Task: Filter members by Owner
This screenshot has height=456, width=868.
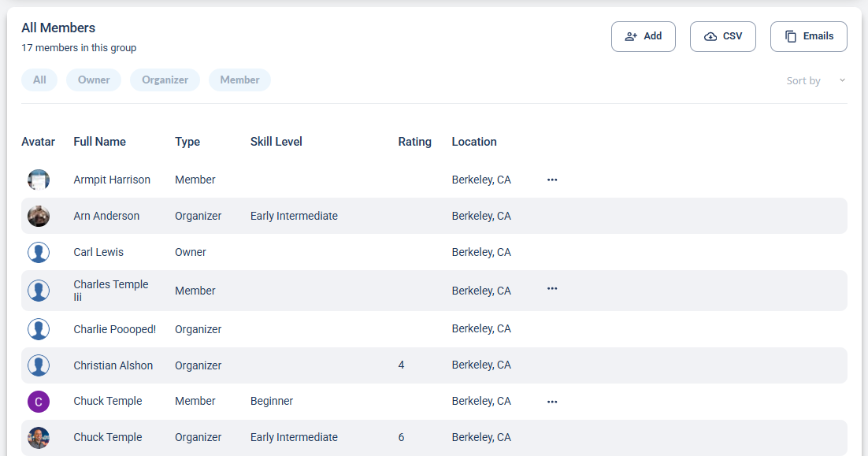Action: pyautogui.click(x=94, y=80)
